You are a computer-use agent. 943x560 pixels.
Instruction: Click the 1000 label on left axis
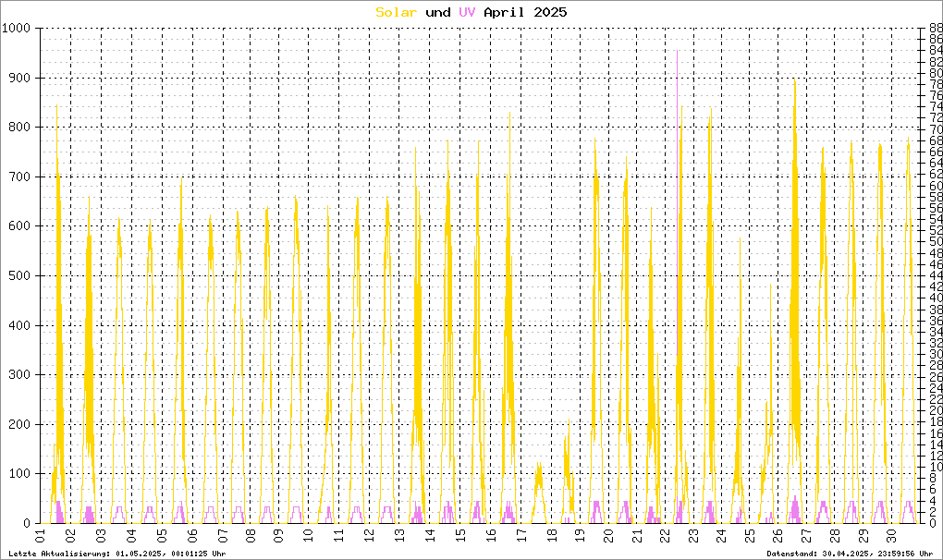[17, 29]
